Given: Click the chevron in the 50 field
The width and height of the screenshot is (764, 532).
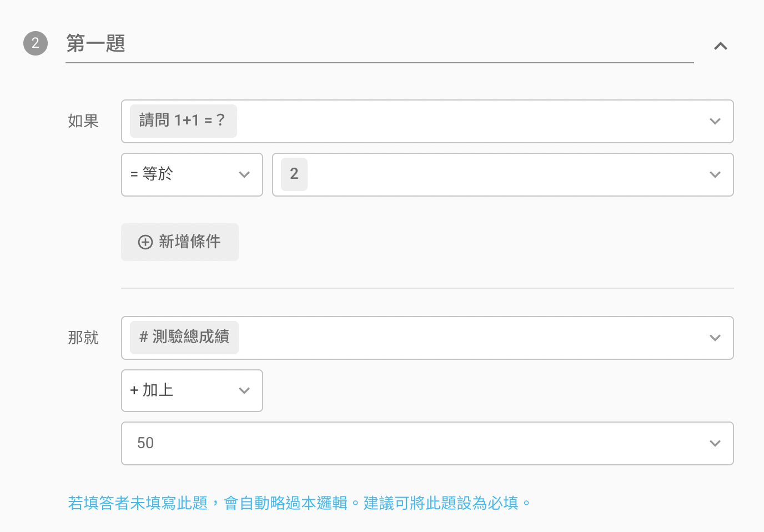Looking at the screenshot, I should click(x=715, y=443).
